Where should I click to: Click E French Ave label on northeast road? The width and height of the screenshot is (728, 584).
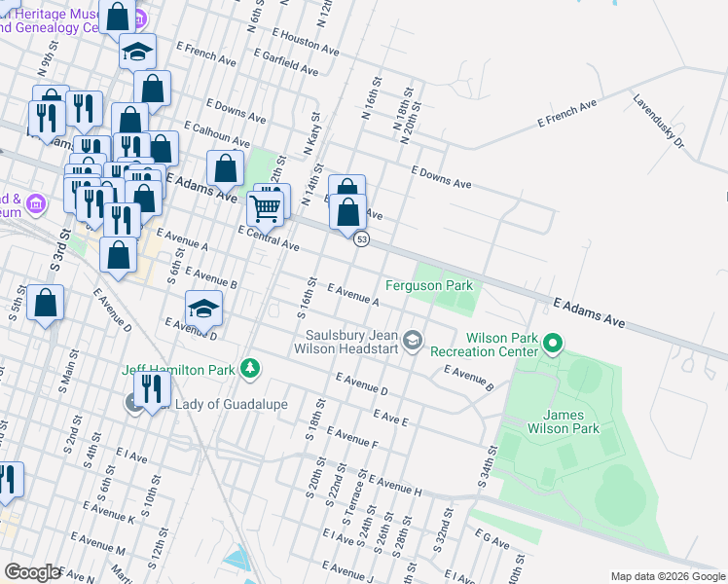coord(566,113)
